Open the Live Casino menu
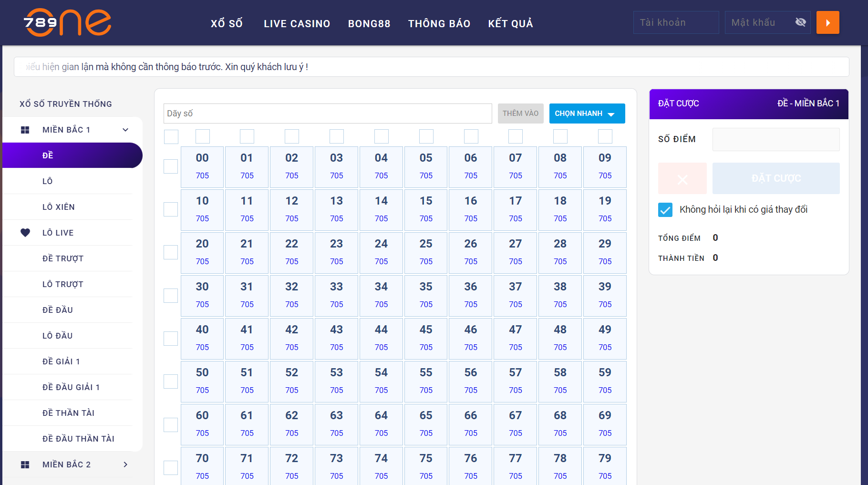This screenshot has width=868, height=485. (297, 23)
